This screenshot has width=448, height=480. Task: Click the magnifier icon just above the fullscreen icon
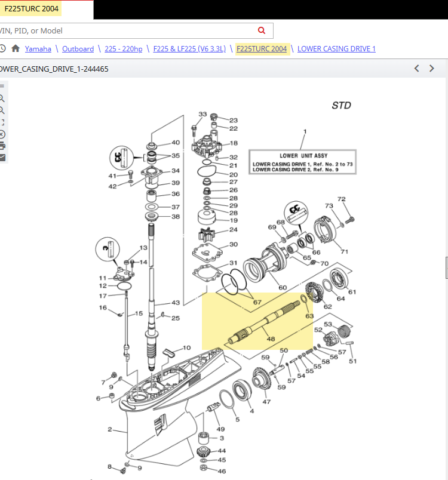tap(2, 110)
